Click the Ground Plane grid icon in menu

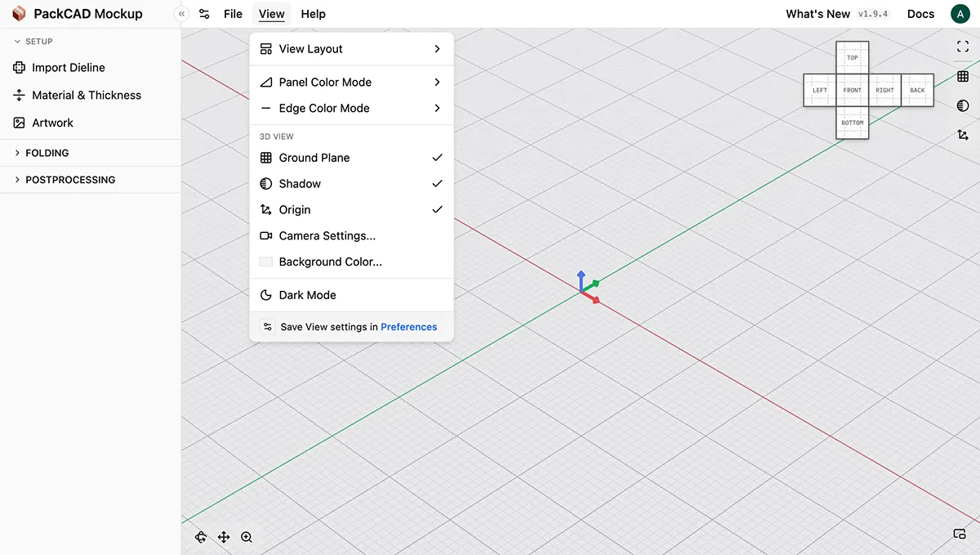coord(265,158)
